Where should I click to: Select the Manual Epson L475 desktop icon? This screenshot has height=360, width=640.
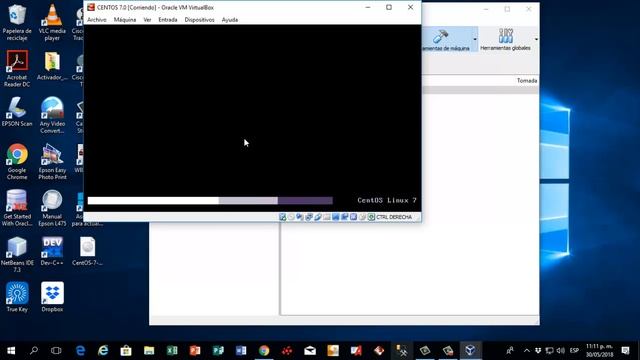pos(52,208)
